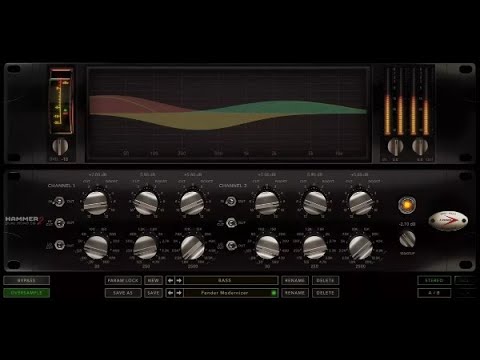The width and height of the screenshot is (480, 360).
Task: Toggle Channel 1 HI CUT switch
Action: 60,223
